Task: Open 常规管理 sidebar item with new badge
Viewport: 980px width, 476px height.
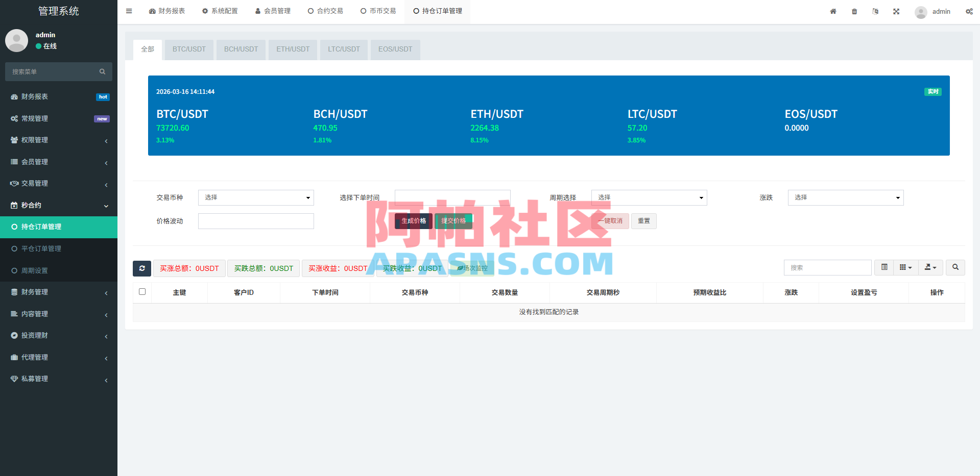Action: (x=59, y=118)
